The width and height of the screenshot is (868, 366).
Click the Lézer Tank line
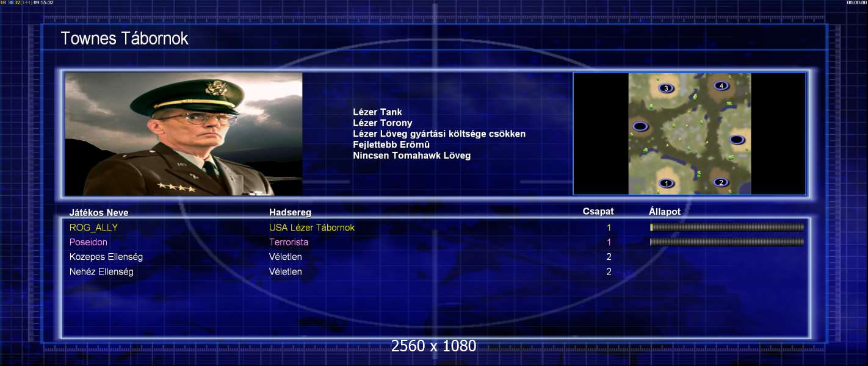tap(377, 112)
